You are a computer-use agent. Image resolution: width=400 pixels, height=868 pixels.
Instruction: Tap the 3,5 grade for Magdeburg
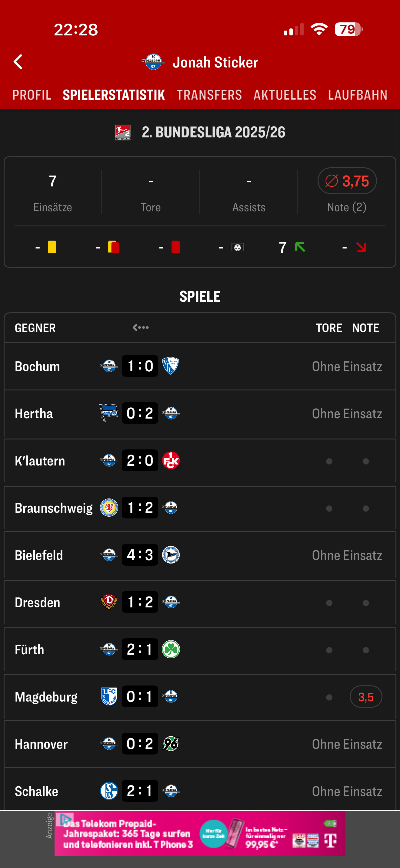pos(365,697)
